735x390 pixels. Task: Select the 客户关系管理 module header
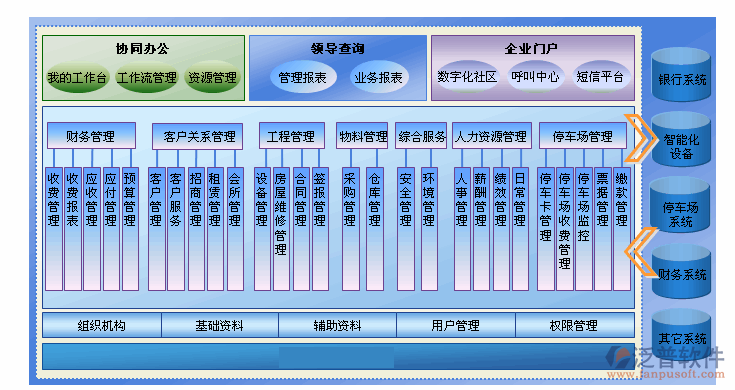click(x=197, y=136)
